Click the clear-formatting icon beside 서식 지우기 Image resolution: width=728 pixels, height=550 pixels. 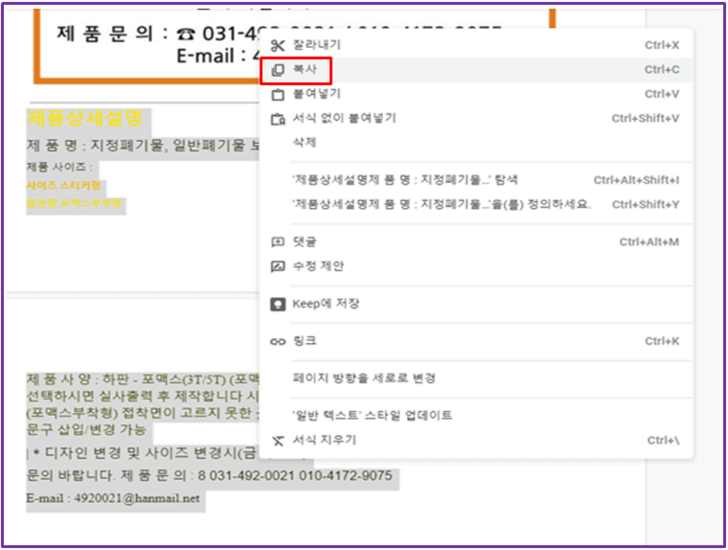pyautogui.click(x=278, y=440)
